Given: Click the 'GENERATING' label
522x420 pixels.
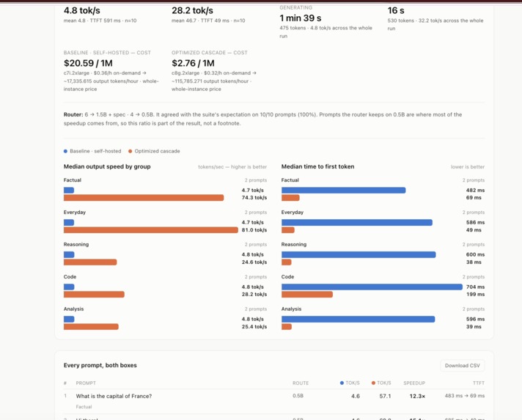Looking at the screenshot, I should (x=296, y=7).
